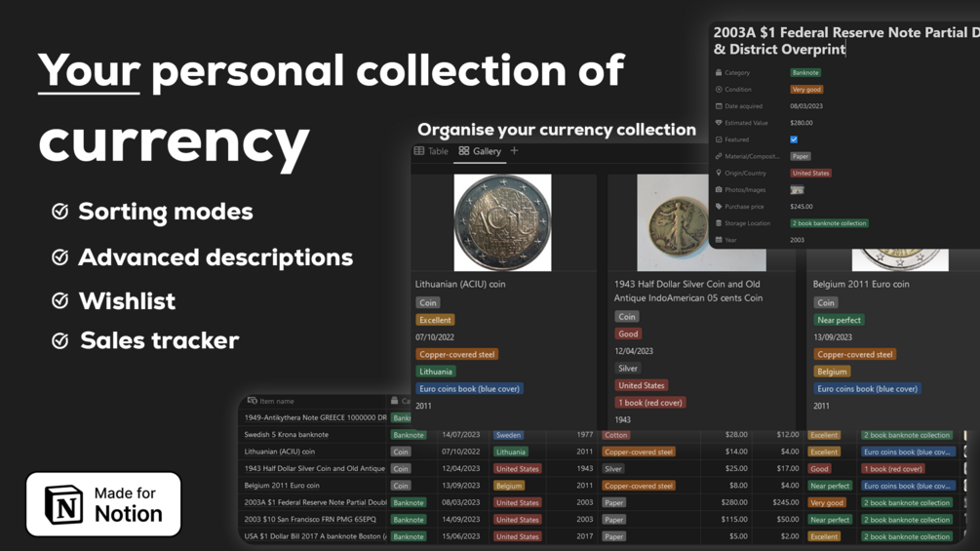
Task: Click the Lithuanian (ACIU) coin card title
Action: [x=460, y=284]
